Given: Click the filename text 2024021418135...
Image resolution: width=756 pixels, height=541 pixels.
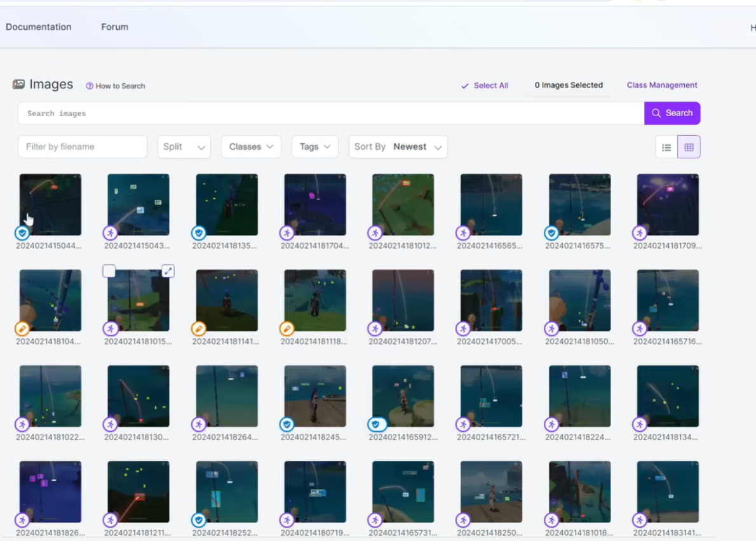Looking at the screenshot, I should tap(224, 246).
